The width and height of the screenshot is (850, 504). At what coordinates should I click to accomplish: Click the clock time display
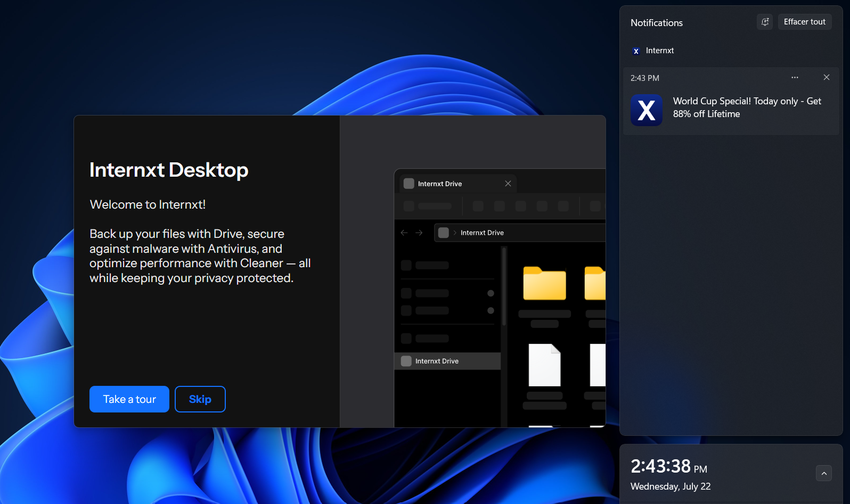(669, 466)
